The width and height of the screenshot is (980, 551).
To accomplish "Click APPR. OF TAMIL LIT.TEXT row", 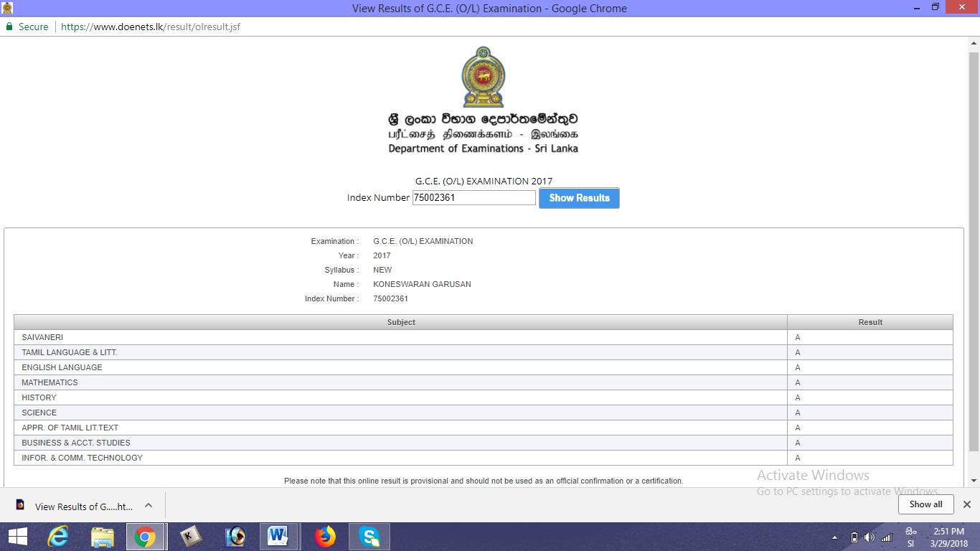I will click(x=484, y=428).
